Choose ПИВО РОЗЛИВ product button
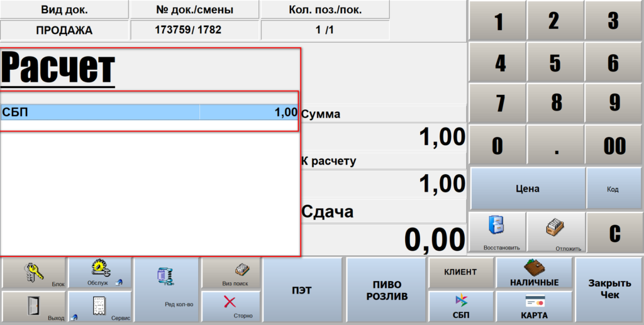The width and height of the screenshot is (644, 325). tap(386, 290)
